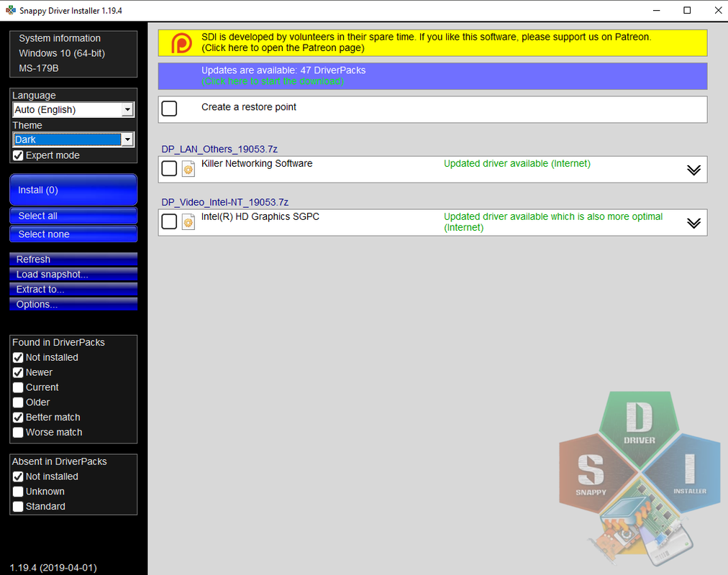
Task: Start the DriverPacks update download
Action: (433, 76)
